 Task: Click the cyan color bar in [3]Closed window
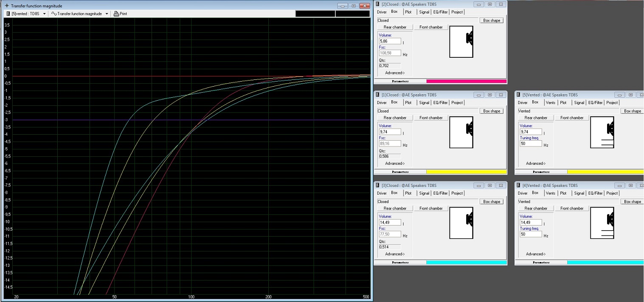coord(466,262)
